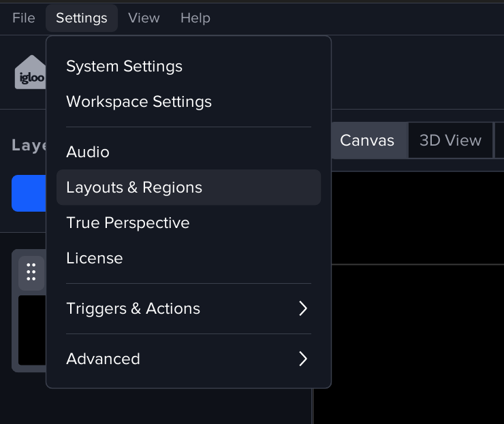Select the black layer thumbnail
Image resolution: width=504 pixels, height=424 pixels.
tap(31, 330)
